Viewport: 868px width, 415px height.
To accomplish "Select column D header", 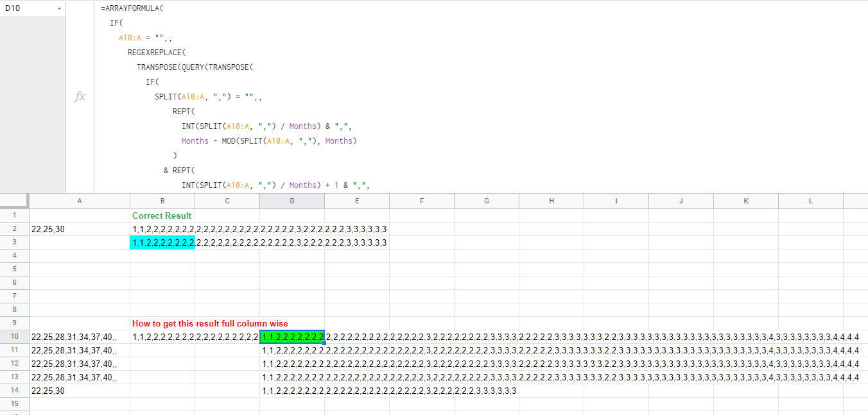I will 292,201.
